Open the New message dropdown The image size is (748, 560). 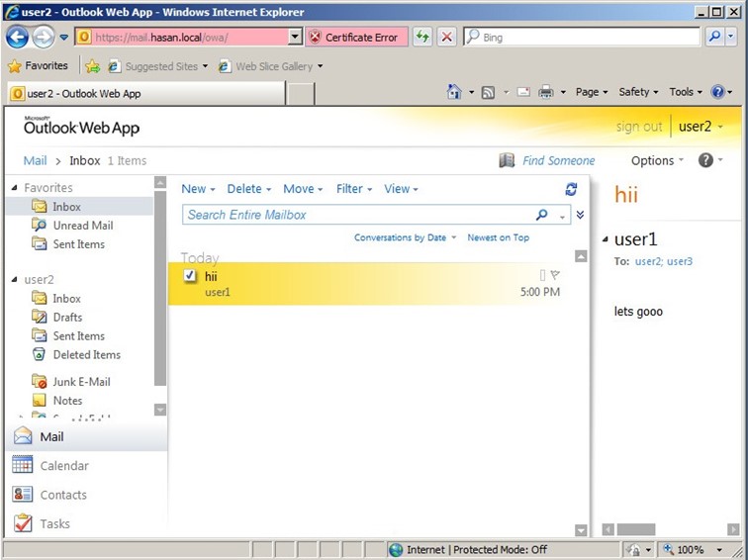coord(198,189)
